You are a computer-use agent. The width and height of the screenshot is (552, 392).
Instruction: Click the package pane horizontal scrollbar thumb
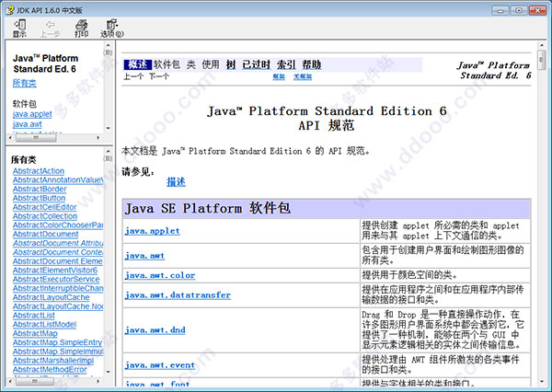click(36, 138)
